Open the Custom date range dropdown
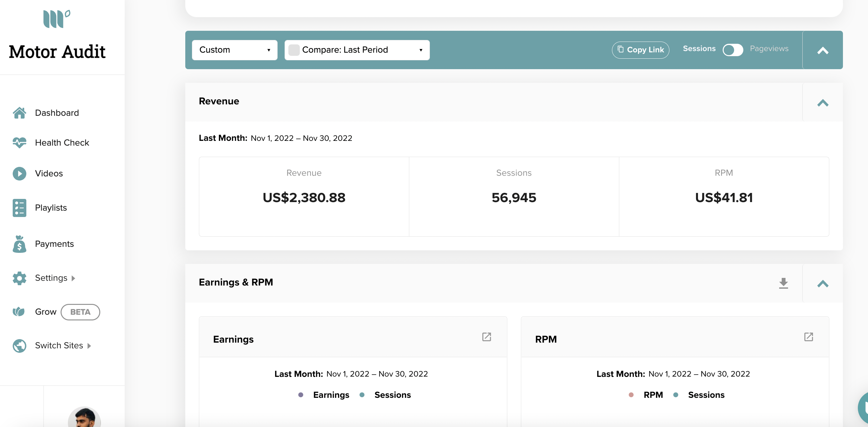This screenshot has width=868, height=427. tap(234, 50)
